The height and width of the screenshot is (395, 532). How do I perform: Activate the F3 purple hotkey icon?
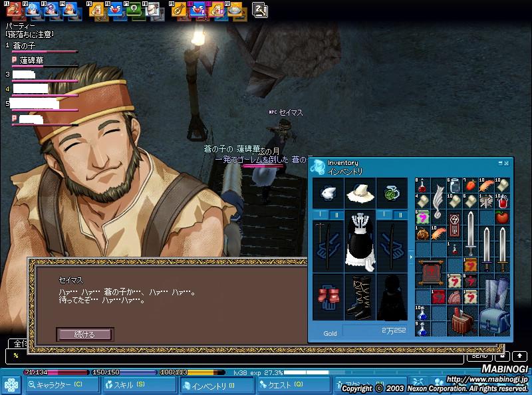point(52,9)
